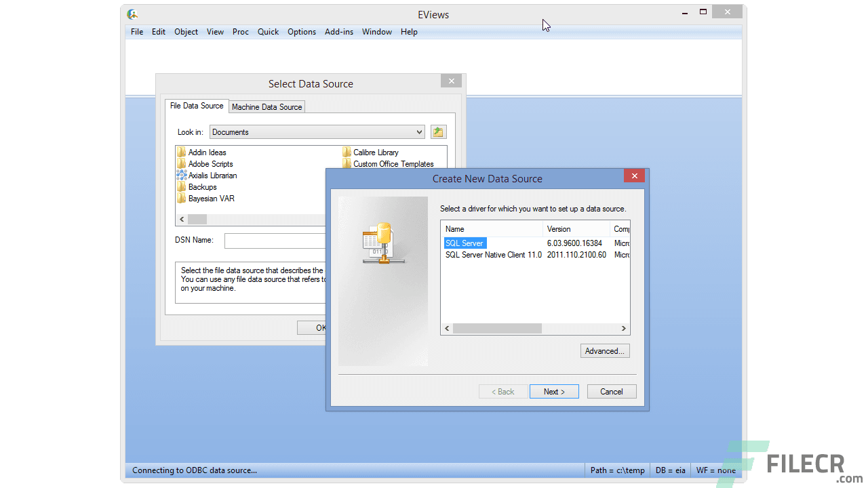Select the Backups folder icon
This screenshot has width=868, height=488.
click(x=181, y=187)
